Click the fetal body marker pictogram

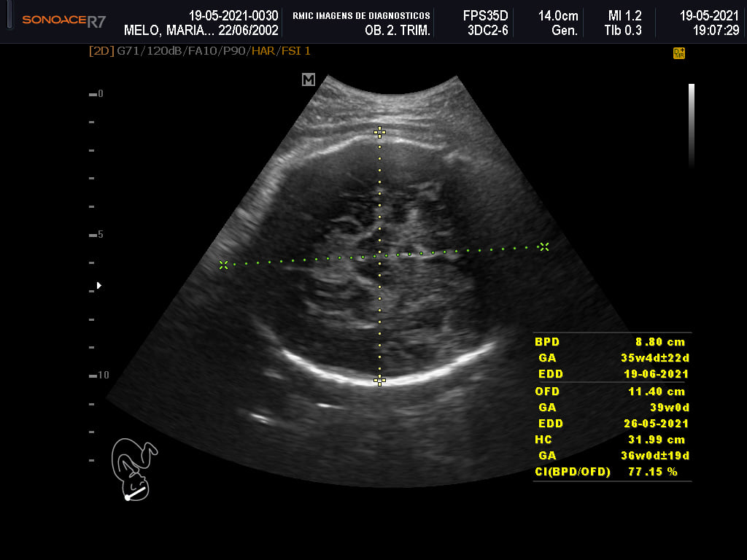click(134, 470)
